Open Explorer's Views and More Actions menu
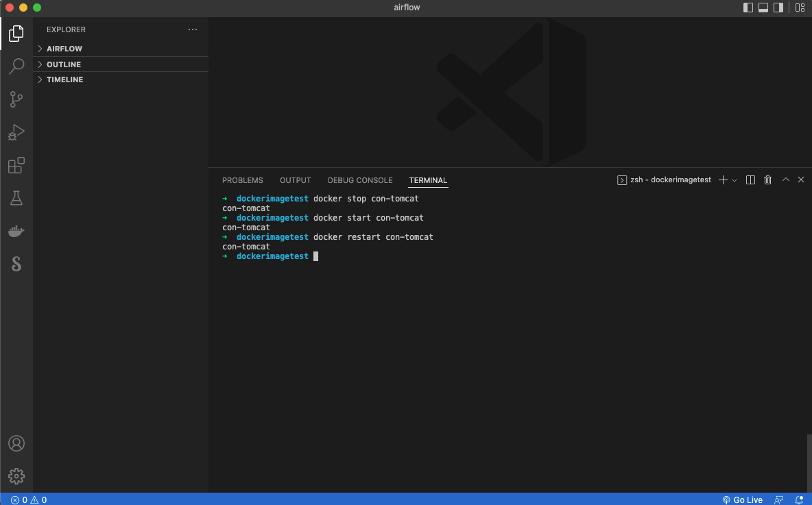812x505 pixels. [x=193, y=29]
